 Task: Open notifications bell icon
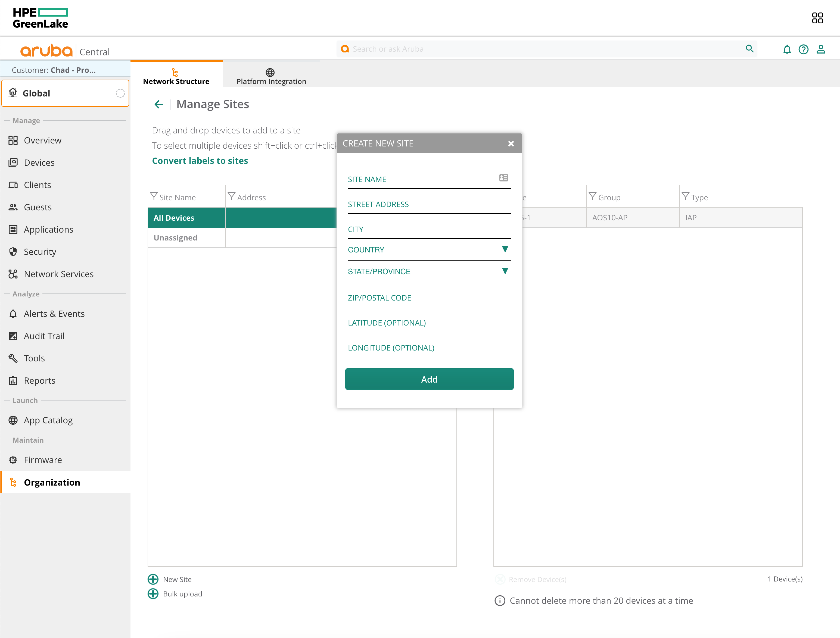click(787, 49)
